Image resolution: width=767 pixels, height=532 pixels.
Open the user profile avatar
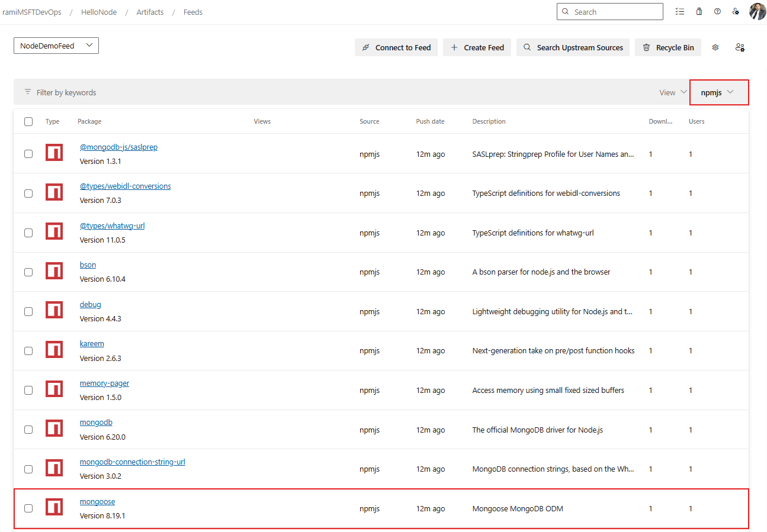(757, 12)
